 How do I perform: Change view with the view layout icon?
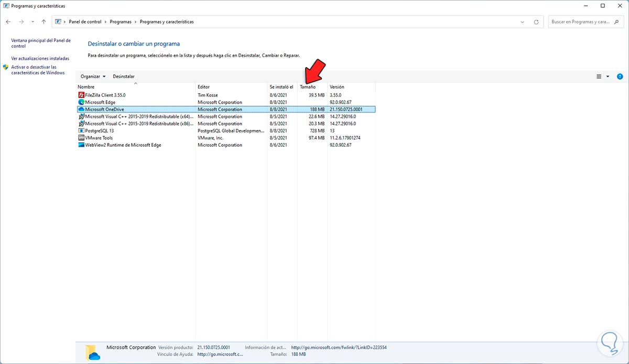click(x=599, y=76)
